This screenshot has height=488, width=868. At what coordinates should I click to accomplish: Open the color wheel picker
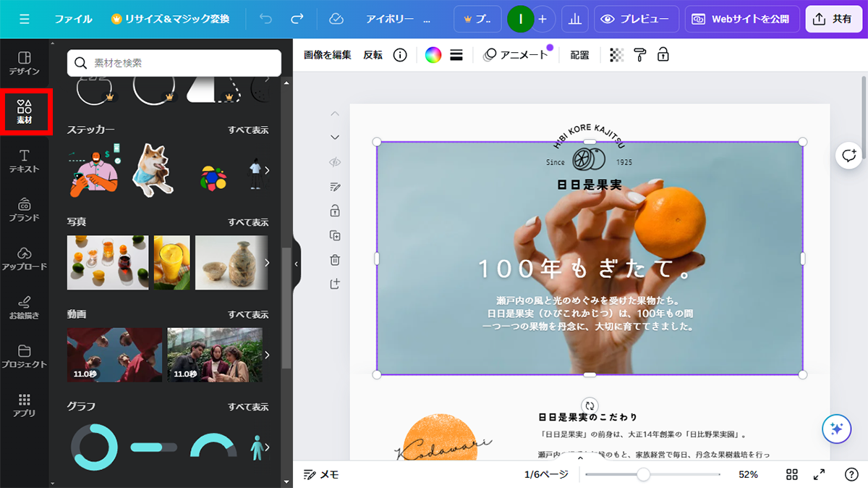point(433,55)
